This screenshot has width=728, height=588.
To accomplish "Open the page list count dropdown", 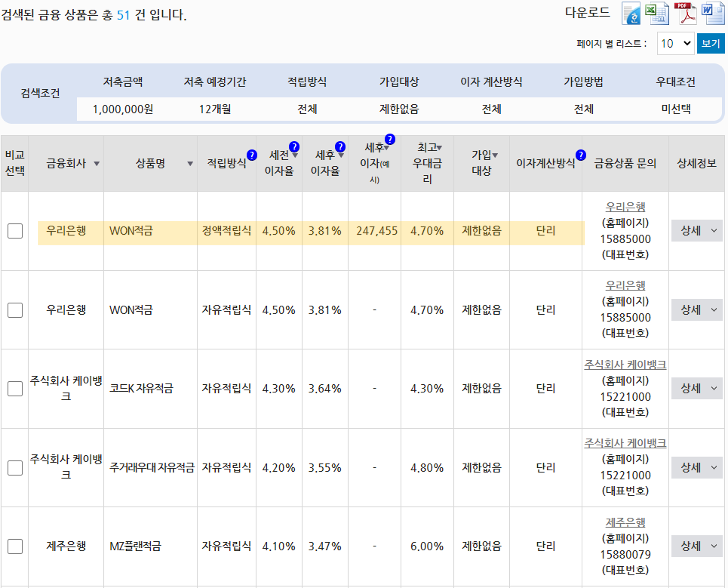I will point(676,43).
